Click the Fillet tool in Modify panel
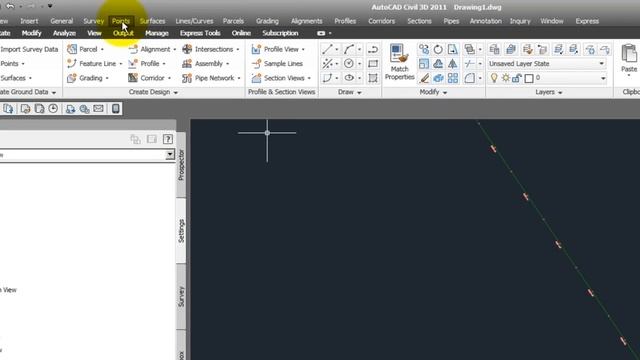This screenshot has width=640, height=360. click(x=469, y=78)
